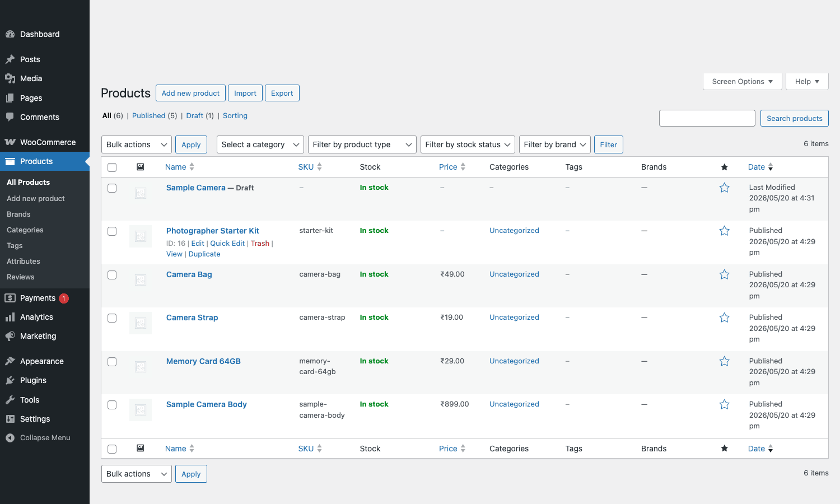Screen dimensions: 840x504
Task: Click Trash link for Photographer Starter Kit
Action: 260,243
